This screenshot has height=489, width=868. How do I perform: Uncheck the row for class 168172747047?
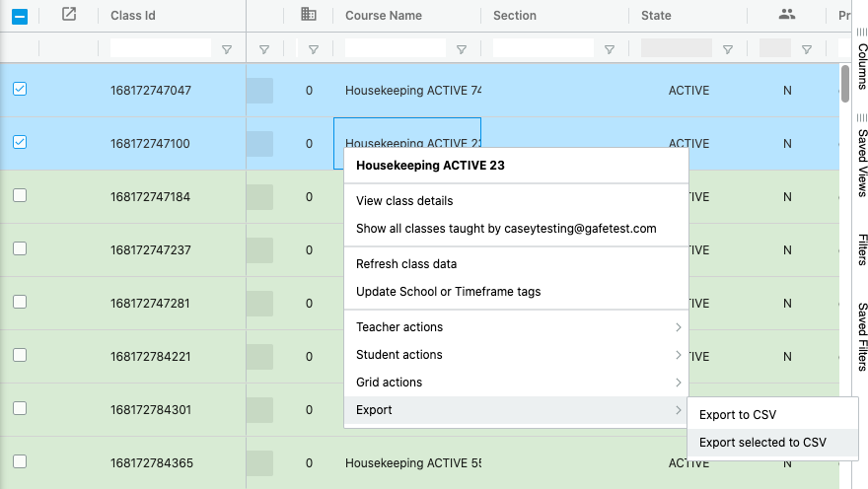(20, 90)
